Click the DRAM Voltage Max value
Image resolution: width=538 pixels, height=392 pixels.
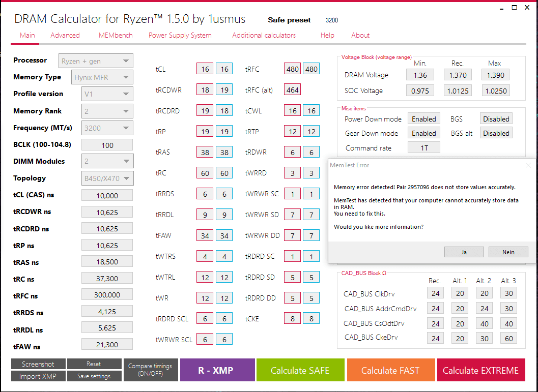point(495,75)
